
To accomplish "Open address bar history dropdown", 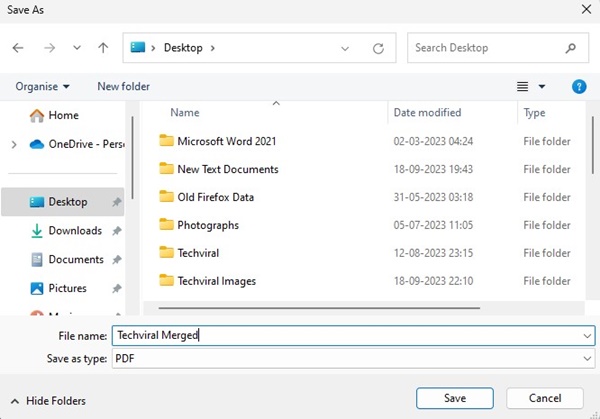I will coord(345,49).
